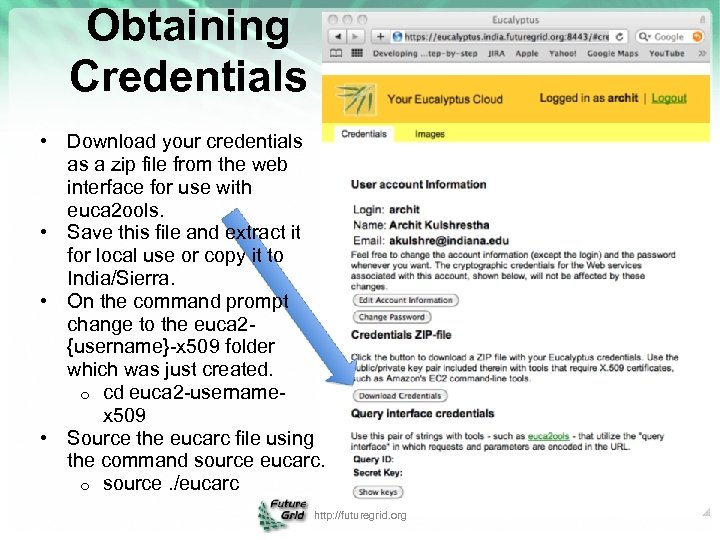Click the 'Secret Key:' label

click(x=377, y=472)
